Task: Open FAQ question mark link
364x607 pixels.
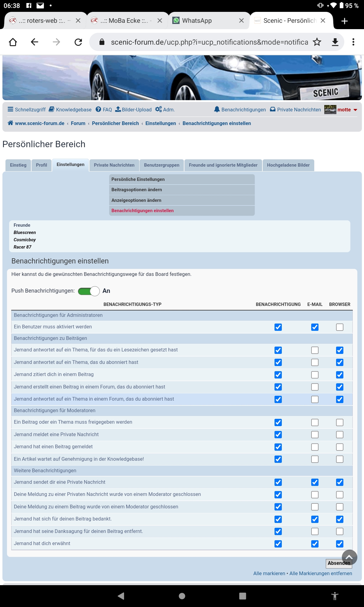Action: pyautogui.click(x=104, y=110)
